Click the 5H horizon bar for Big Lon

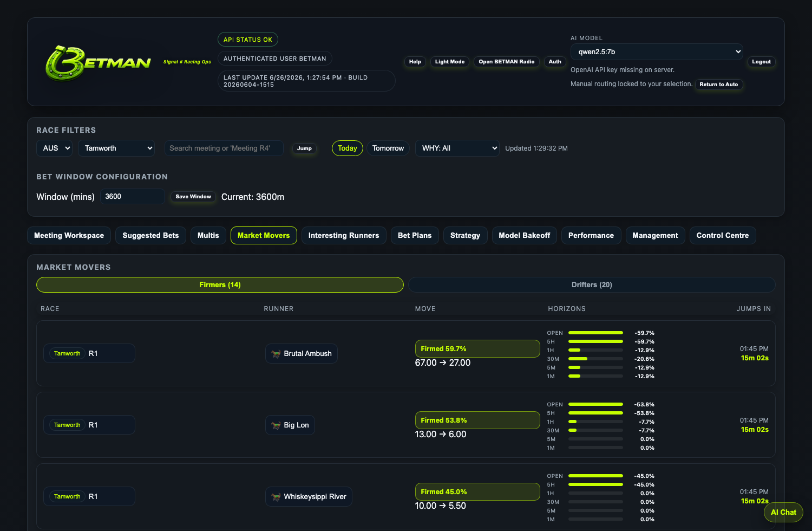pos(595,413)
